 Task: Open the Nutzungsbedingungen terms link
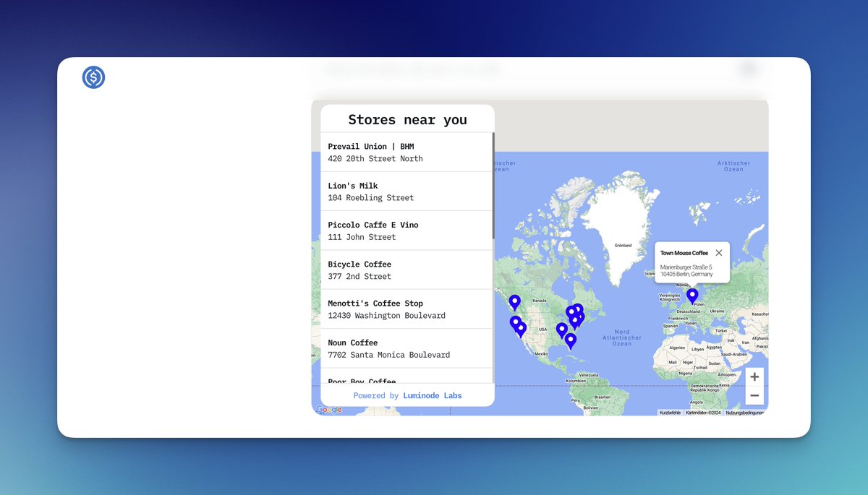[x=744, y=413]
